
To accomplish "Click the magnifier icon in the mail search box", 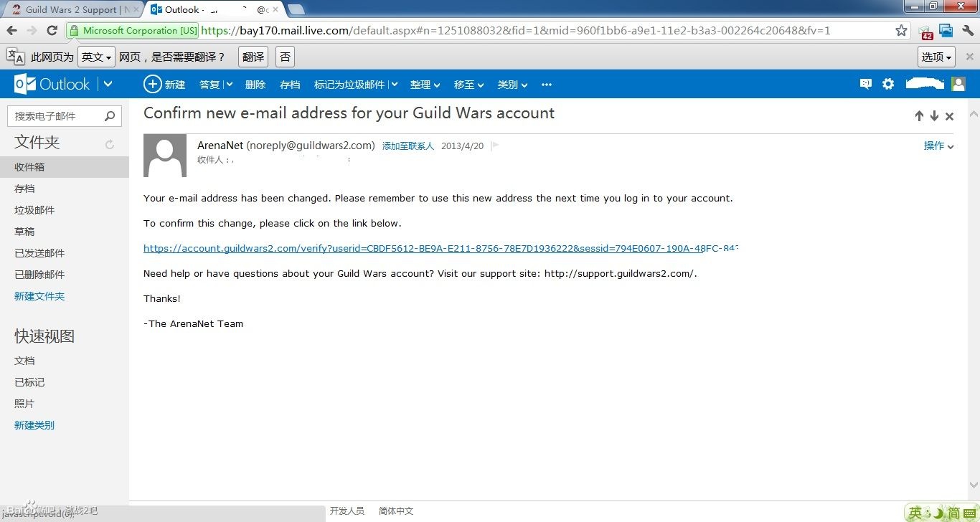I will click(110, 115).
